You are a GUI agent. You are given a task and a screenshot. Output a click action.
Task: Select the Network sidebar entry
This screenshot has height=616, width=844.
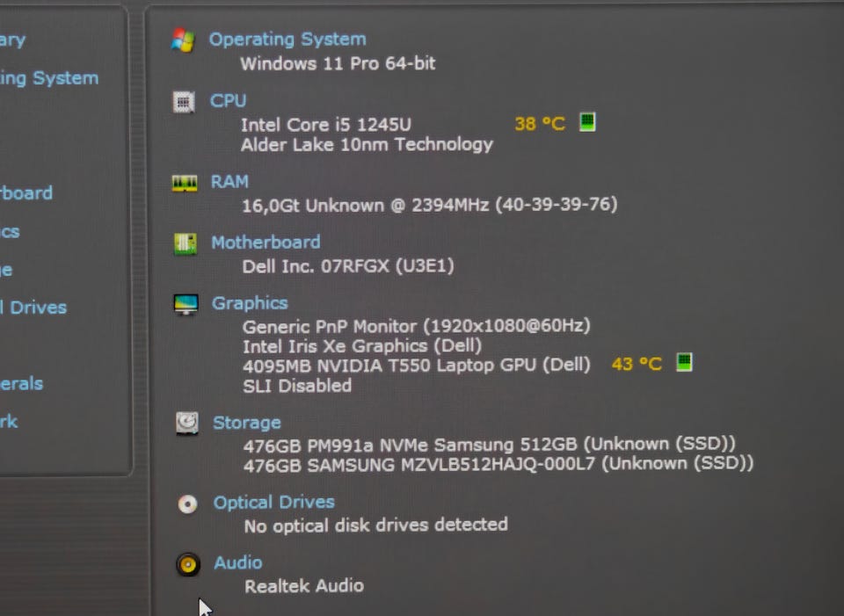click(x=9, y=422)
